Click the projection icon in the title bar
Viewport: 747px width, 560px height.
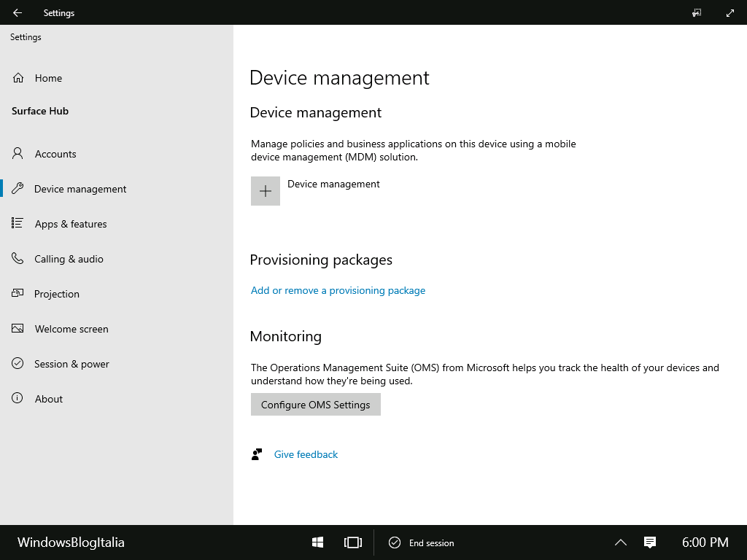(x=697, y=13)
